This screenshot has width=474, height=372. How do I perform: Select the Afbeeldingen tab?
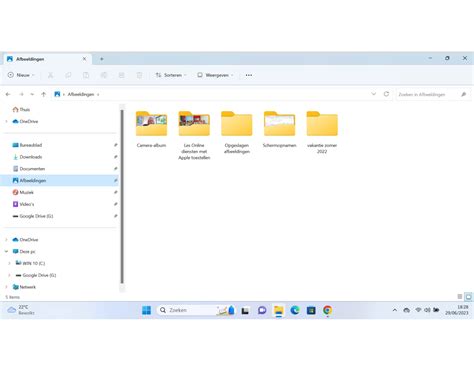tap(47, 59)
